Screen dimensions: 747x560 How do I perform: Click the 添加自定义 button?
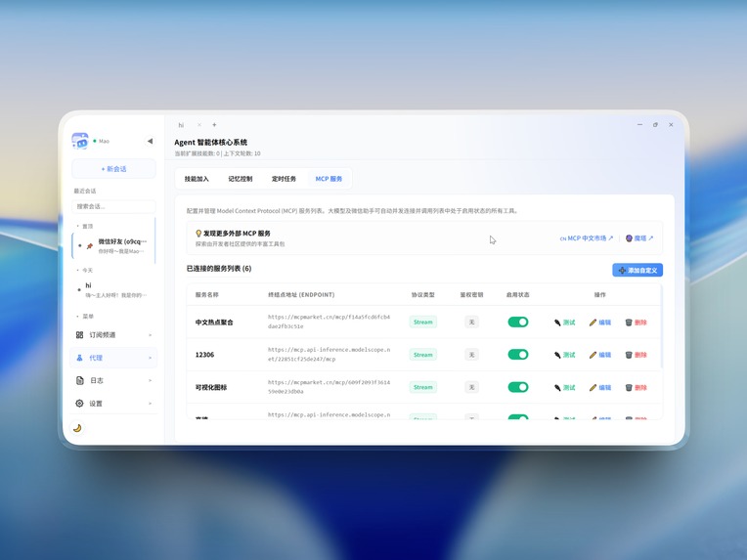pyautogui.click(x=637, y=270)
